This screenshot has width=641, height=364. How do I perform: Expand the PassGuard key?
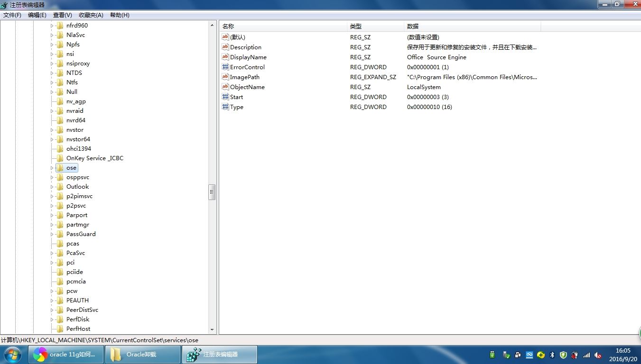52,234
